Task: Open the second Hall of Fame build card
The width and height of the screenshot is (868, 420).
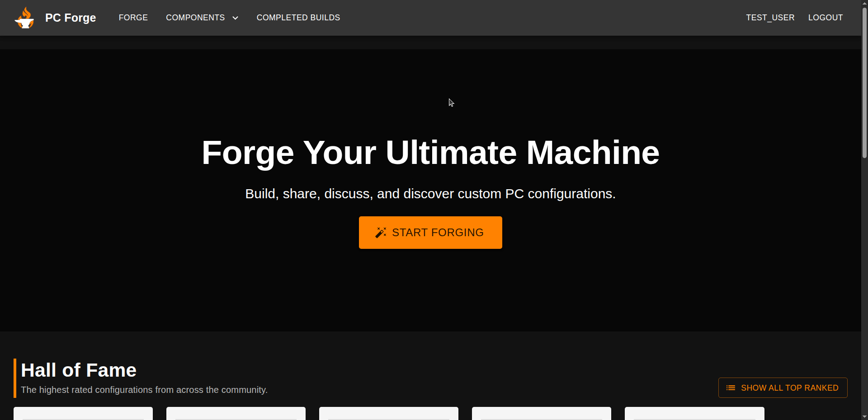Action: coord(236,413)
